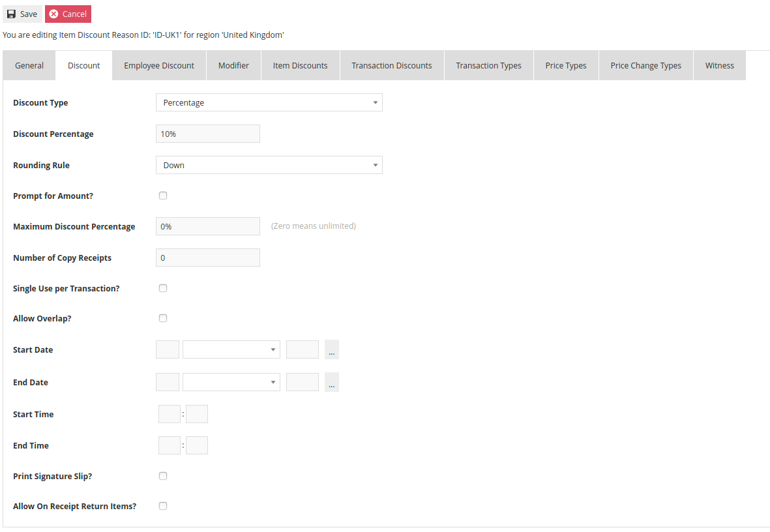Tick the Allow Overlap checkbox
This screenshot has height=532, width=770.
point(163,318)
